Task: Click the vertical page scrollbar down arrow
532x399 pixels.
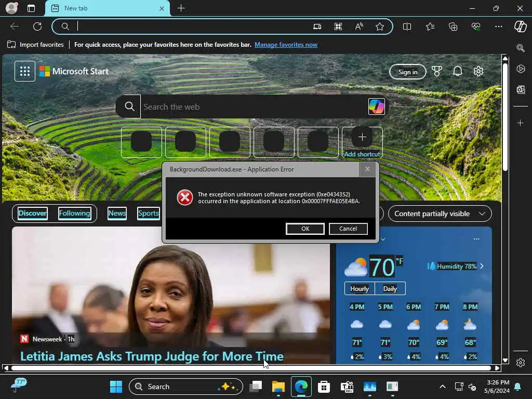Action: click(505, 361)
